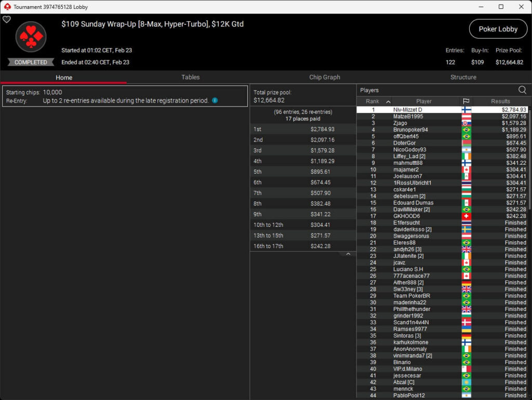The height and width of the screenshot is (400, 532).
Task: Sort players by country flag column
Action: pos(465,101)
